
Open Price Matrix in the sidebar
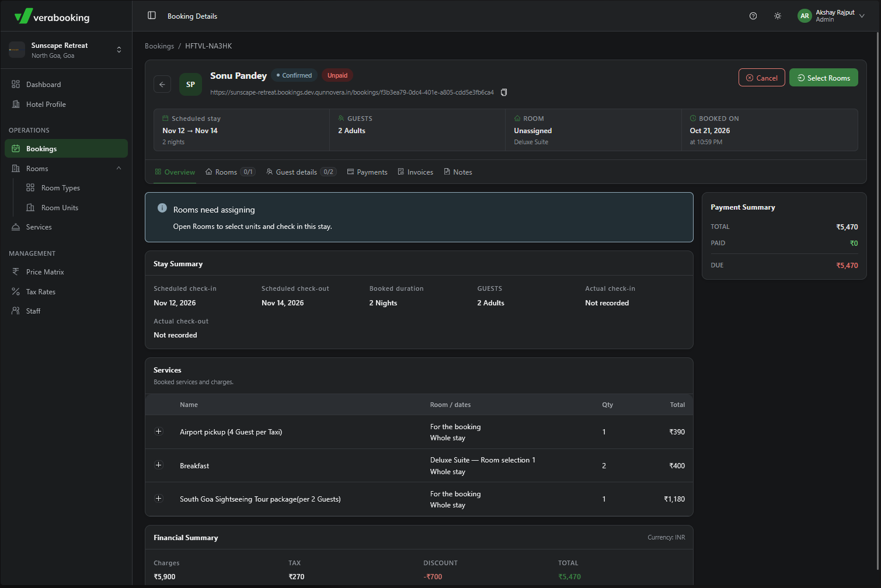click(66, 272)
